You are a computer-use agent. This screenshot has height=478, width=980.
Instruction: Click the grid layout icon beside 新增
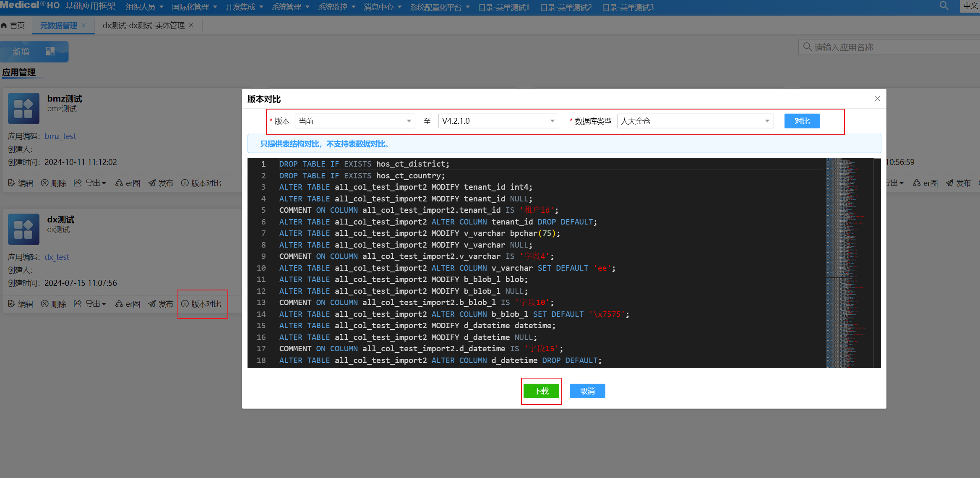tap(50, 51)
